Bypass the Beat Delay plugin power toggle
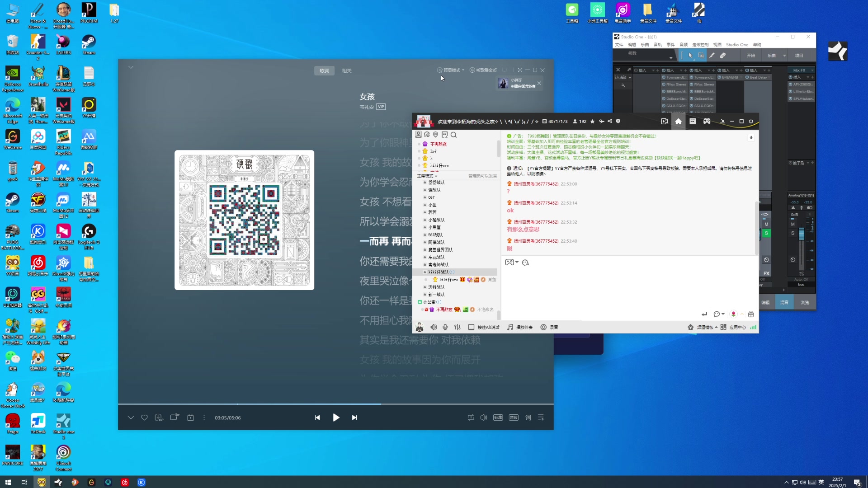868x488 pixels. 747,77
